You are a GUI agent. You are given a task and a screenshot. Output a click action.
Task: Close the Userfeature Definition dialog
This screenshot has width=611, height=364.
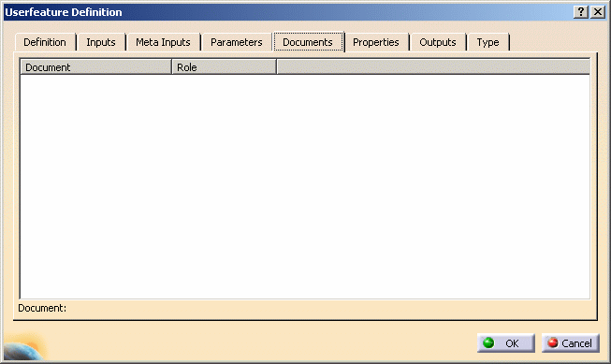[x=598, y=12]
